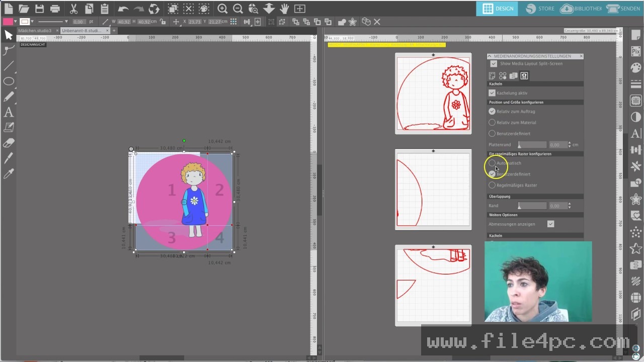The width and height of the screenshot is (644, 362).
Task: Step the Rand overlap value spinner
Action: (x=570, y=206)
